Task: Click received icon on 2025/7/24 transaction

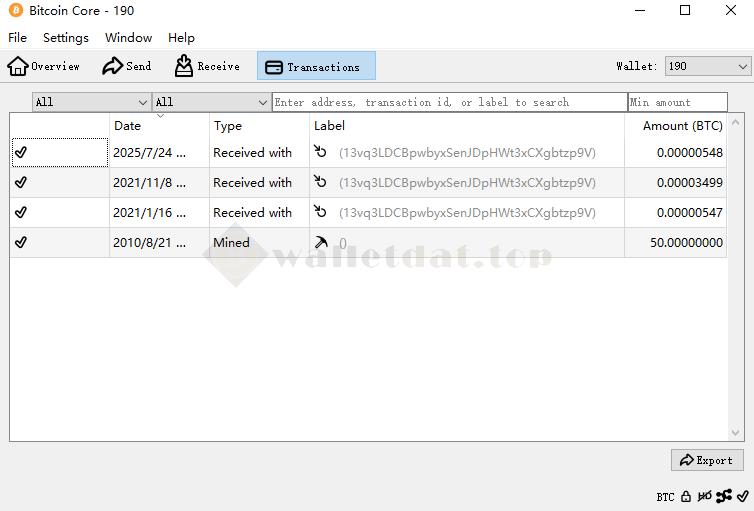Action: click(321, 153)
